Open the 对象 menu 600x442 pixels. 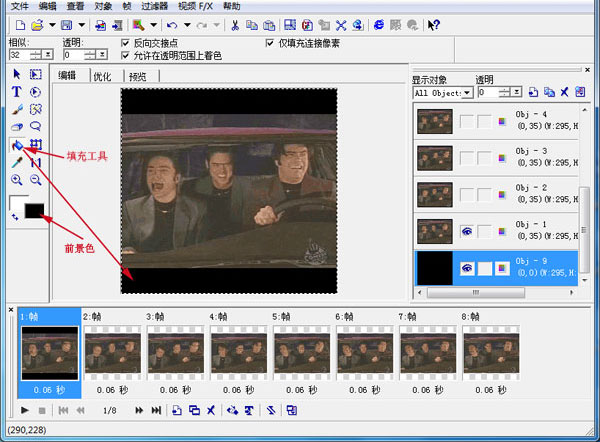tap(103, 6)
